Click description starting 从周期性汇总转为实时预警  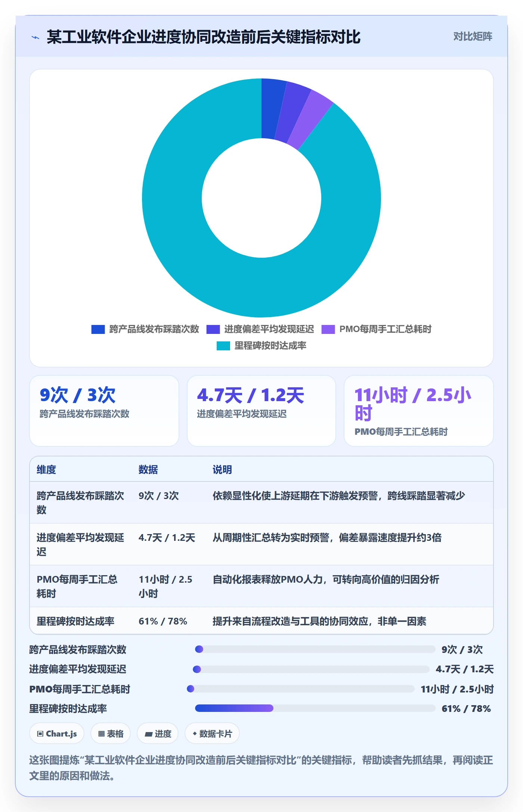pos(327,537)
